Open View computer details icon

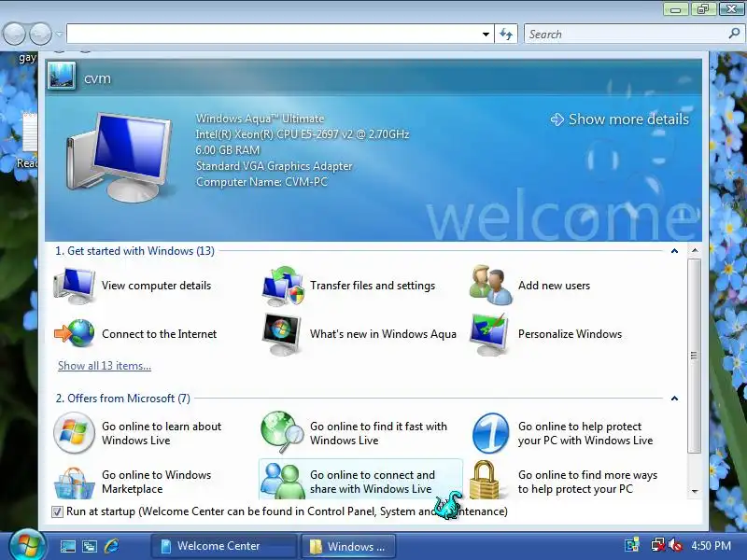click(75, 286)
